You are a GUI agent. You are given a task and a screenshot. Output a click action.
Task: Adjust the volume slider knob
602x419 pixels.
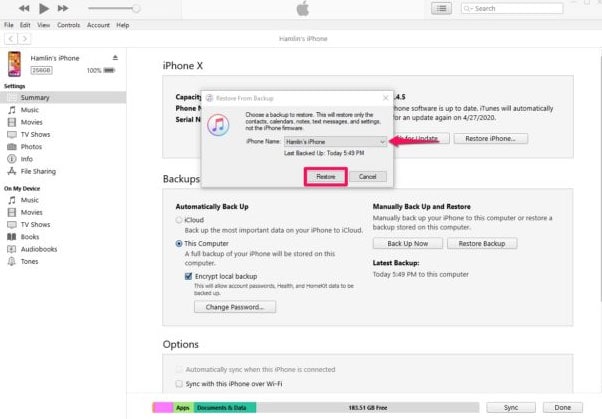click(x=136, y=8)
